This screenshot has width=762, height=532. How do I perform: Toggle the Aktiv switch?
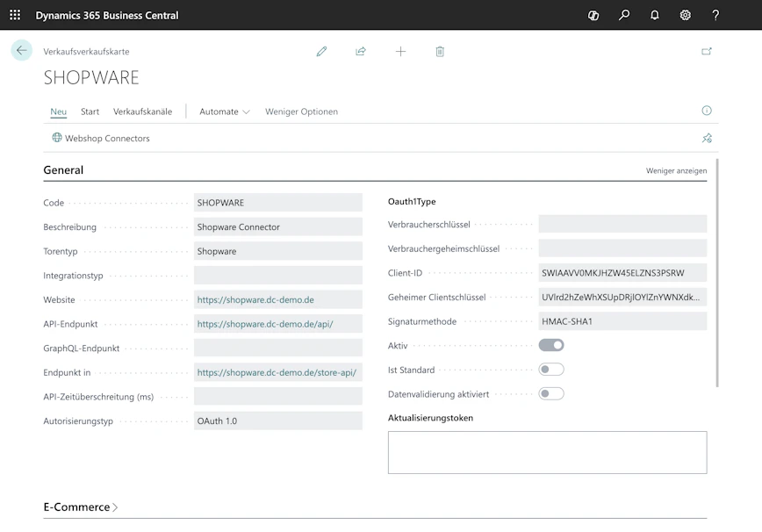coord(551,345)
